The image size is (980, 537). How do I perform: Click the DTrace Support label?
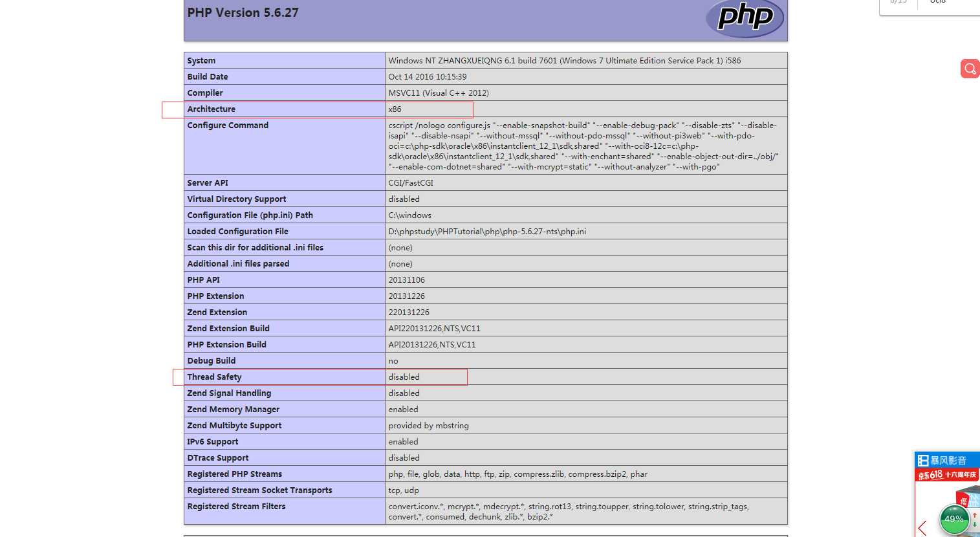[218, 458]
